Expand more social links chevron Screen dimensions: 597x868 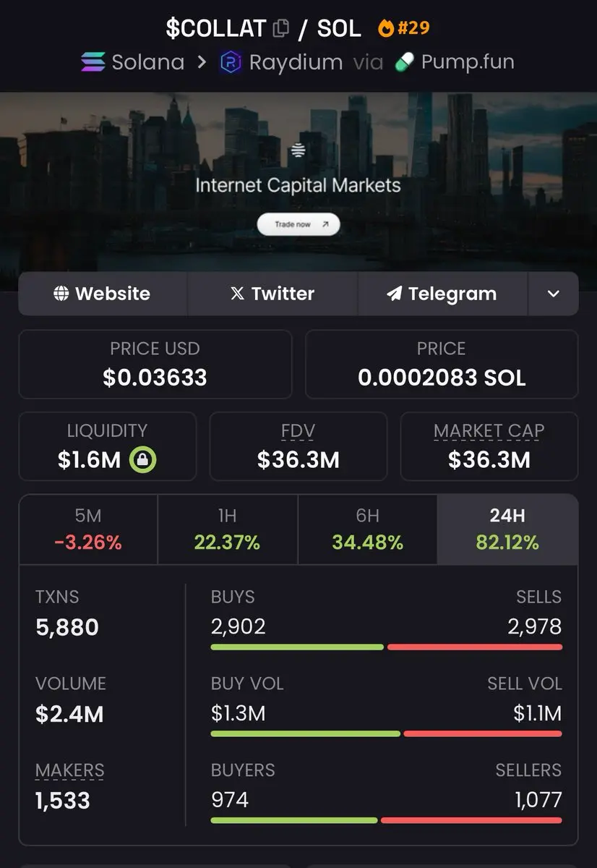553,294
